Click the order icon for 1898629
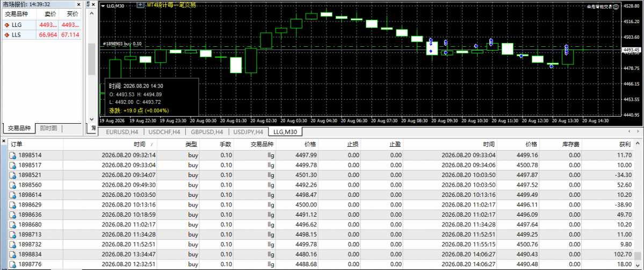This screenshot has width=644, height=270. [x=13, y=204]
